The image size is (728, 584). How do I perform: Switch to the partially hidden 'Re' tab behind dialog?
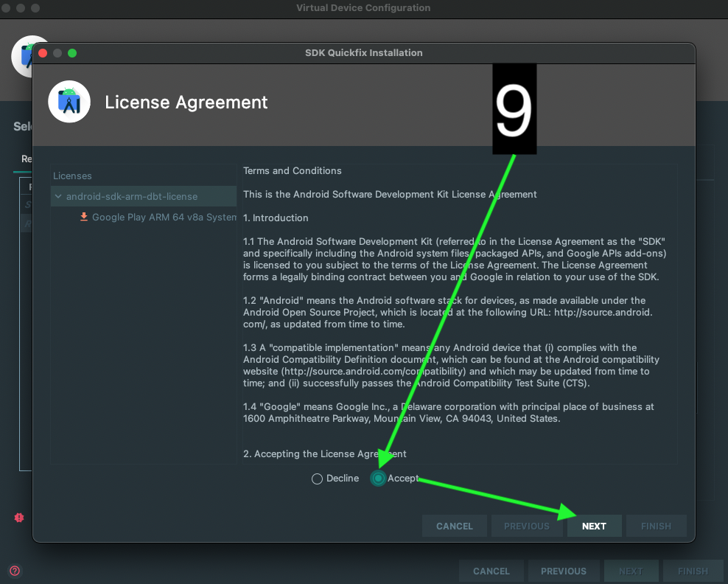point(26,159)
